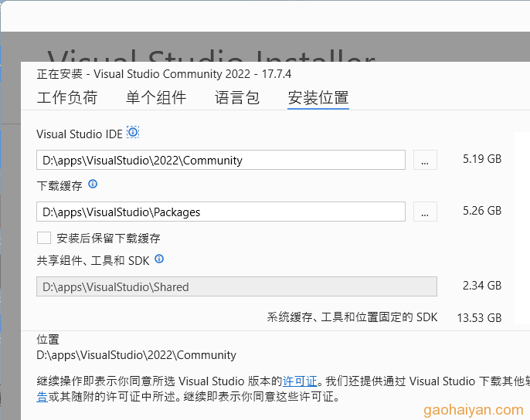Viewport: 530px width, 420px height.
Task: Open the 单个组件 tab
Action: (156, 97)
